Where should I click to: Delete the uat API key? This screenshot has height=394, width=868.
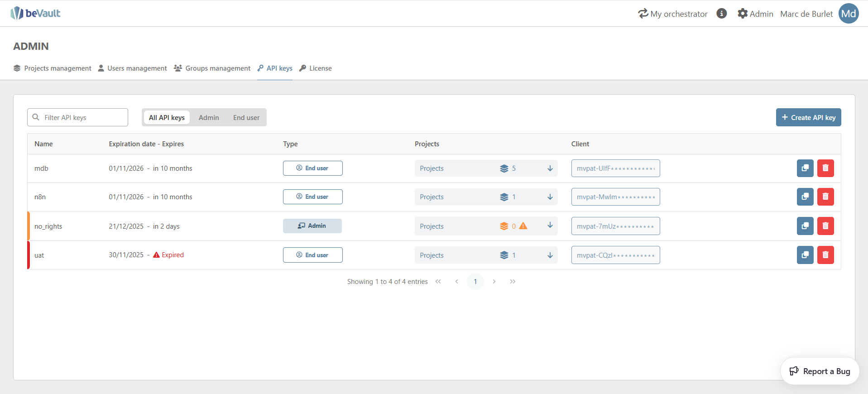point(825,255)
